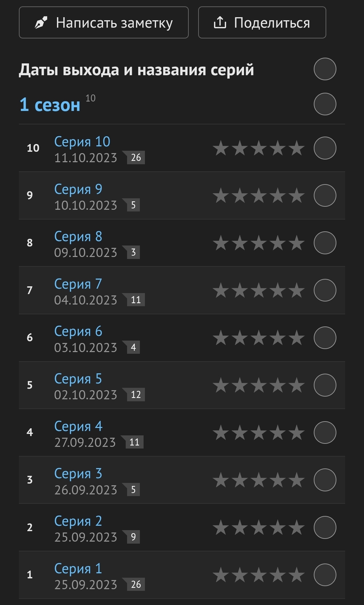This screenshot has width=364, height=605.
Task: Rate Серия 3 five stars
Action: [297, 480]
